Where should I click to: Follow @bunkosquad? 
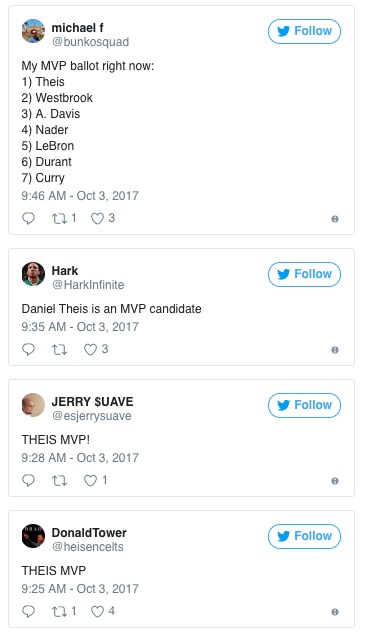pyautogui.click(x=305, y=31)
